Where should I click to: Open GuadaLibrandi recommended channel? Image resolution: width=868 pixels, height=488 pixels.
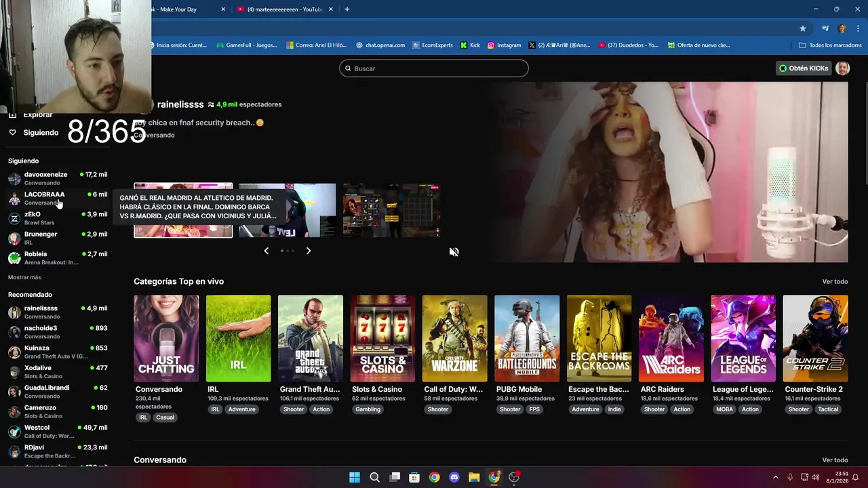click(58, 392)
